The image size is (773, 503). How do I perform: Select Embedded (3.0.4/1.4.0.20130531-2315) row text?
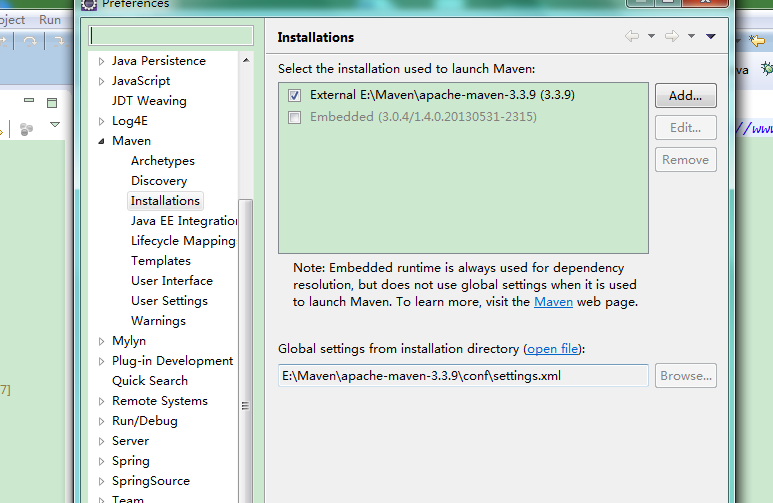point(423,117)
